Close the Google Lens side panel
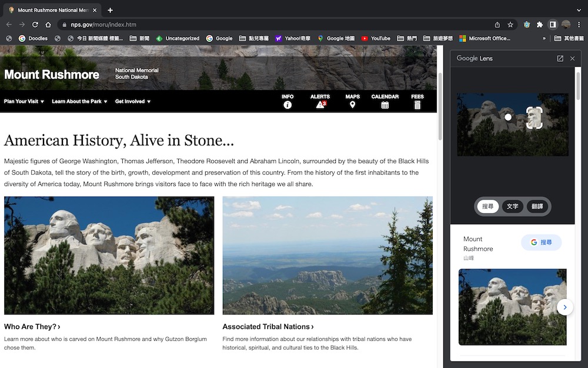This screenshot has width=588, height=368. click(x=572, y=58)
